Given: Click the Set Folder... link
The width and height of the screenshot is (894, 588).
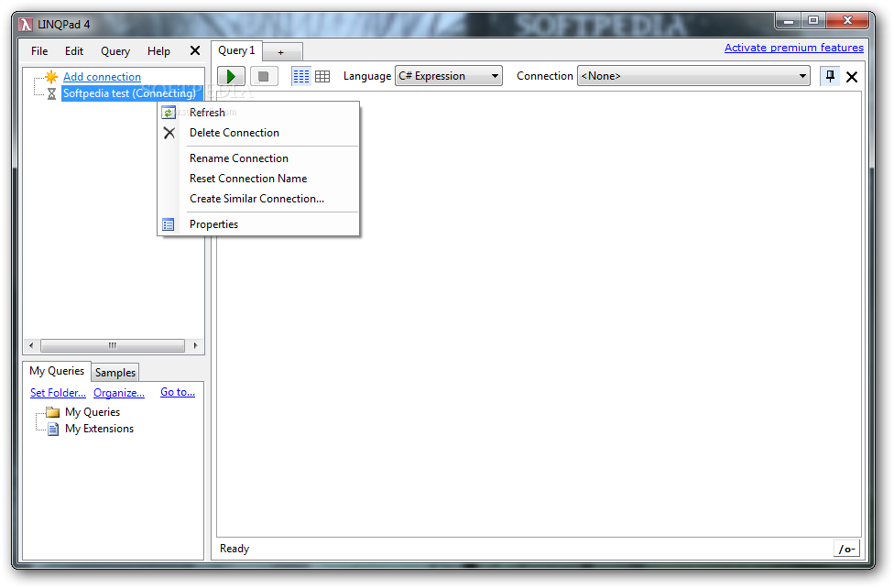Looking at the screenshot, I should coord(58,392).
